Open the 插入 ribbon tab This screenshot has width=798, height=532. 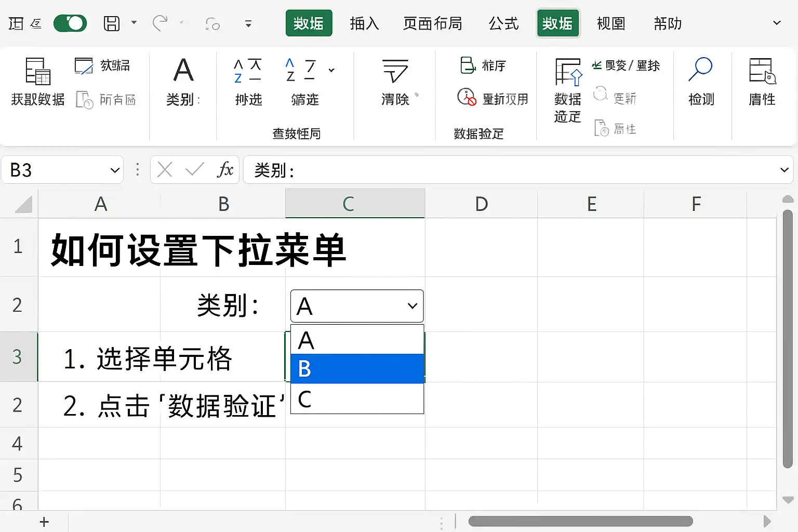point(364,23)
